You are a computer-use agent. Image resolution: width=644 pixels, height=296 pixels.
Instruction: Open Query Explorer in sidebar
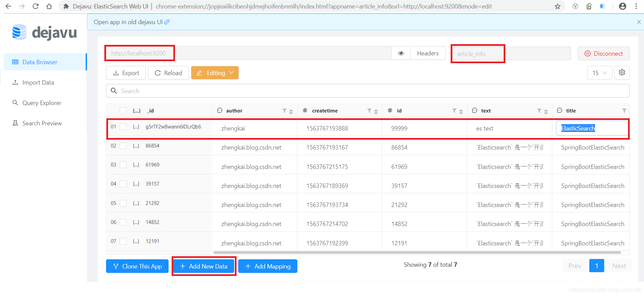click(x=45, y=103)
